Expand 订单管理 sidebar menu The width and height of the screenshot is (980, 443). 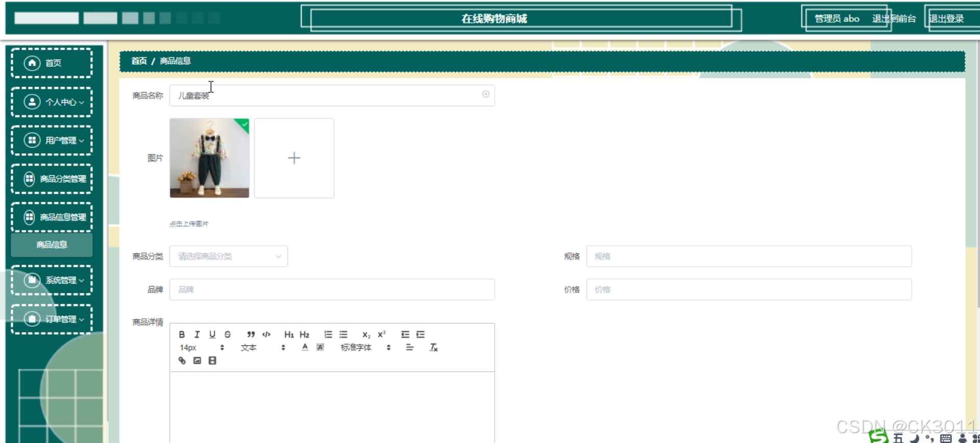(x=52, y=319)
